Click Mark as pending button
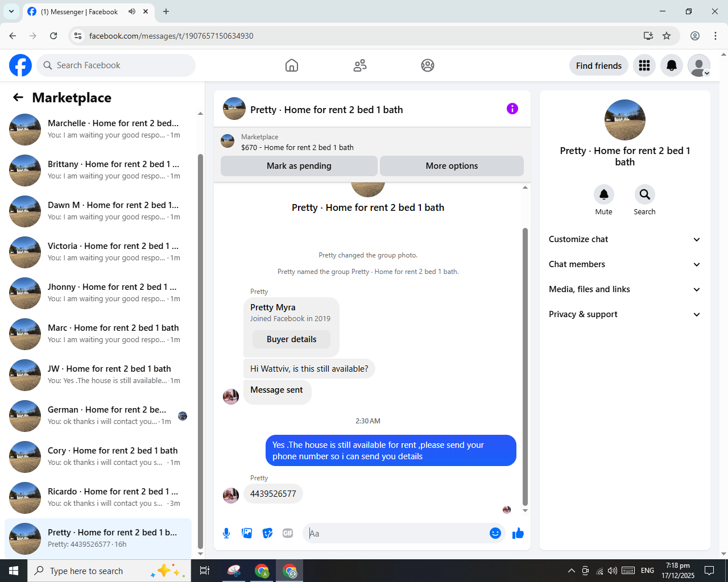This screenshot has height=582, width=728. click(299, 166)
